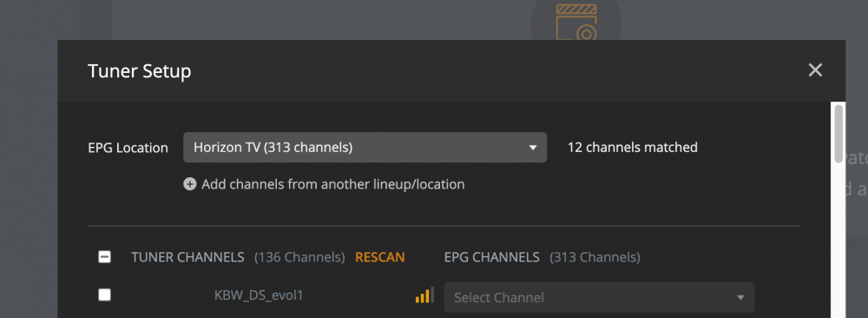Toggle the select-all tuner channels checkbox
The width and height of the screenshot is (868, 318).
pos(105,257)
